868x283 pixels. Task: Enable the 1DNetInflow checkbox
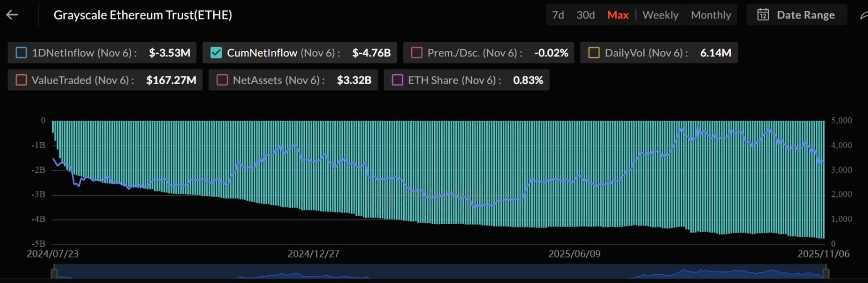pyautogui.click(x=21, y=53)
